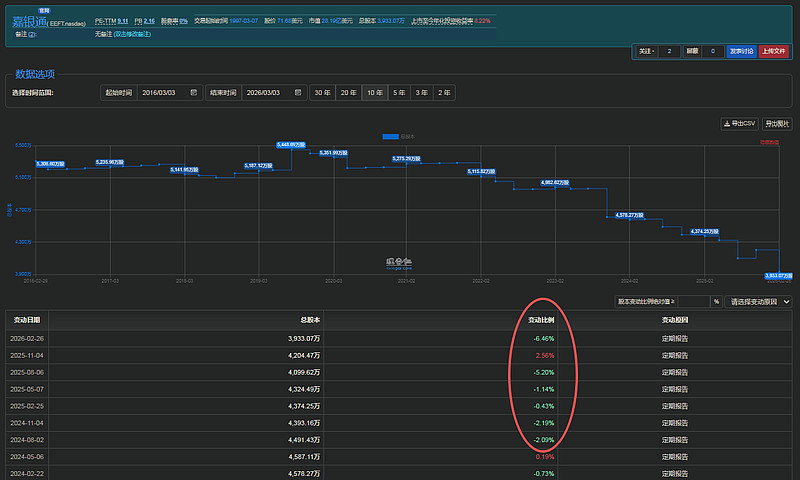The height and width of the screenshot is (480, 800).
Task: Select the 30年 time range
Action: coord(322,93)
